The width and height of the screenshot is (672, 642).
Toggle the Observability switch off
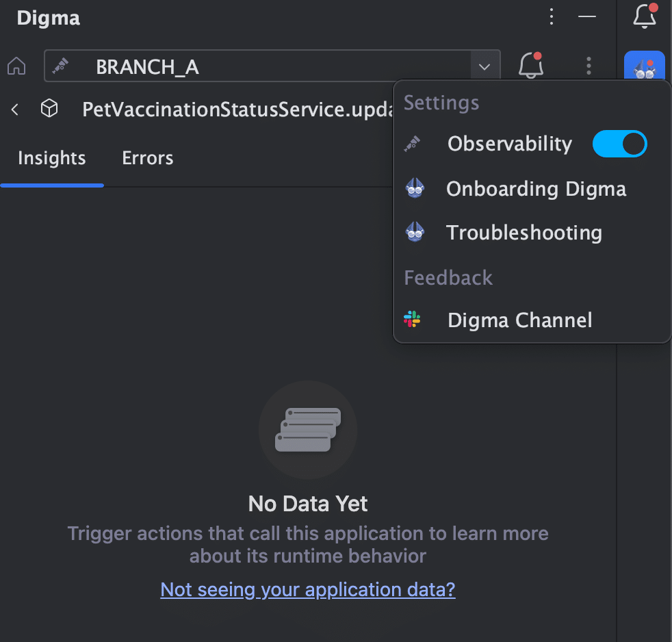point(619,144)
